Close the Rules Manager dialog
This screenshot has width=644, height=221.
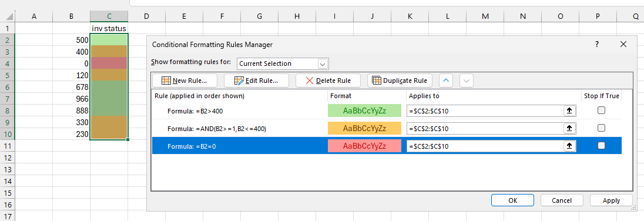point(623,44)
